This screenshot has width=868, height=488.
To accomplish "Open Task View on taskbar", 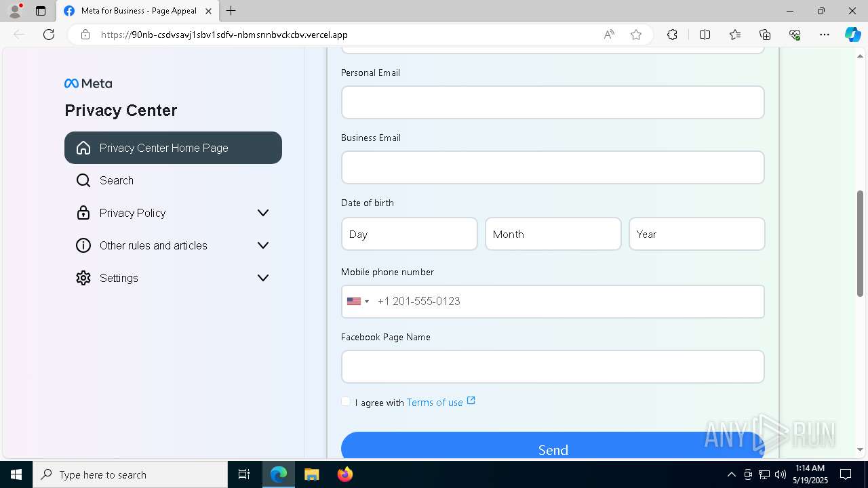I will point(244,474).
